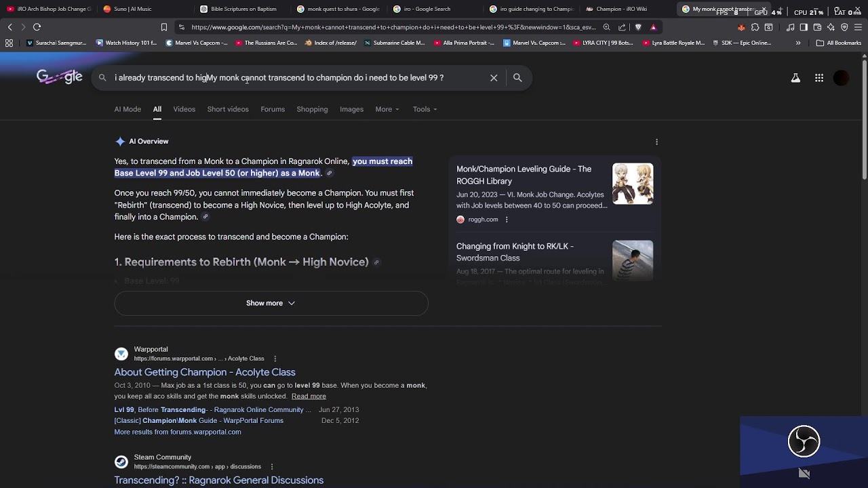The width and height of the screenshot is (868, 488).
Task: Bookmark this page using the bookmark icon
Action: tap(164, 27)
